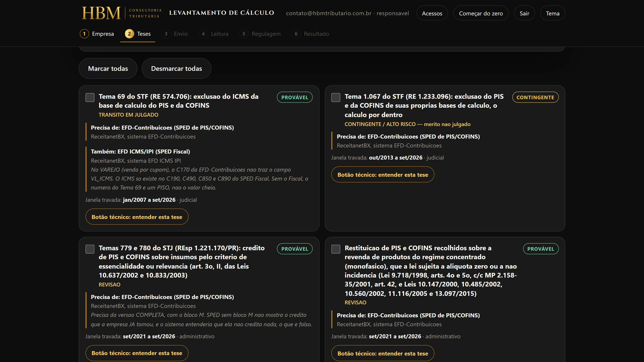Go to step 1 Empresa
Image resolution: width=644 pixels, height=362 pixels.
pyautogui.click(x=97, y=34)
